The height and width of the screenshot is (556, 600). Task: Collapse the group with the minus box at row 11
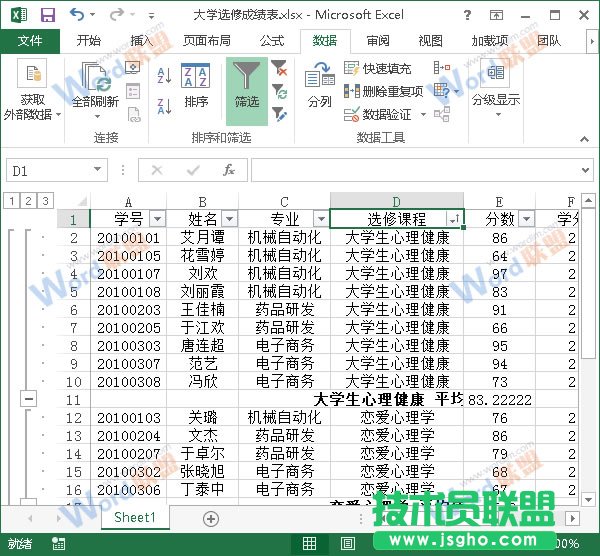click(x=29, y=399)
